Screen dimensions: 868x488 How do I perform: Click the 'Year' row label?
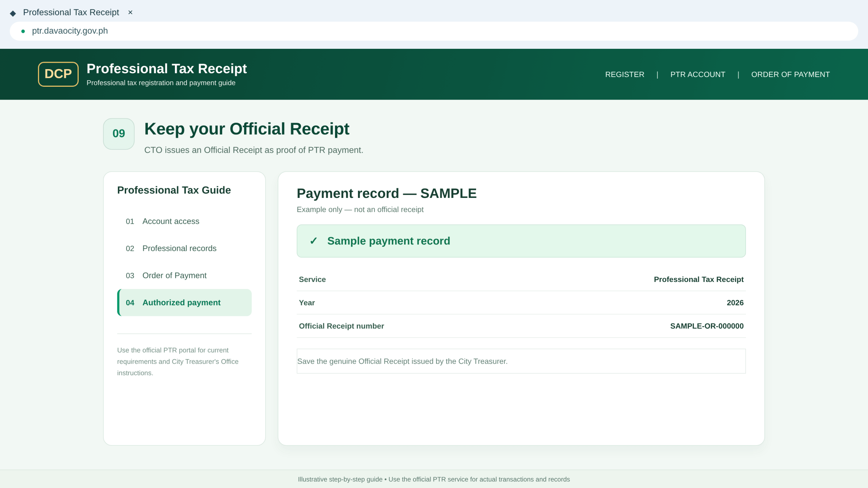click(307, 303)
